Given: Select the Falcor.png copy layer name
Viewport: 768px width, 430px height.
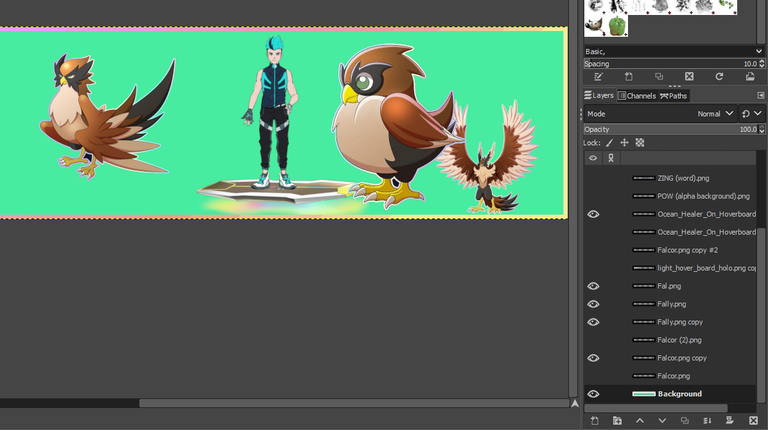Looking at the screenshot, I should 682,358.
